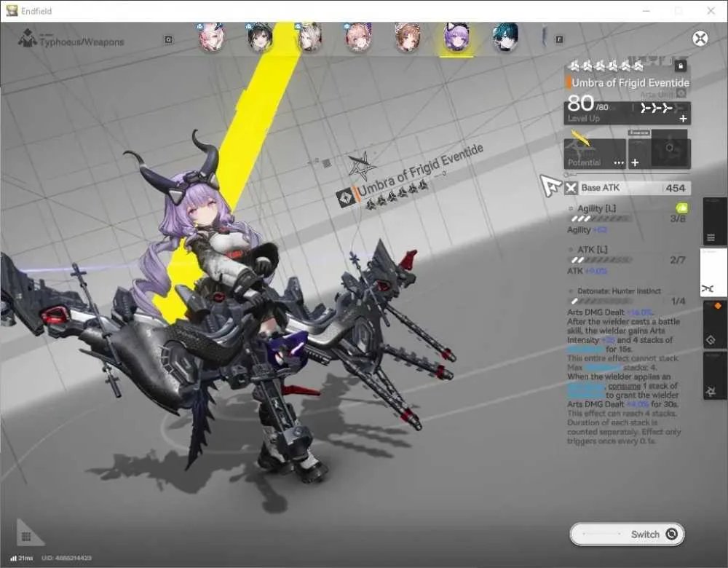Click the Base ATK crossed-swords icon
The image size is (728, 568).
571,188
